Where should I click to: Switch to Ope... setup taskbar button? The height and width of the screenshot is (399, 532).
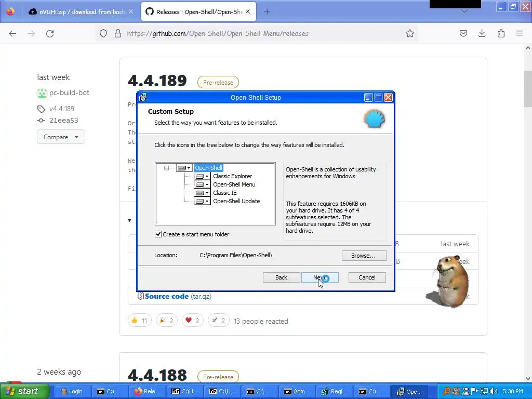coord(409,392)
